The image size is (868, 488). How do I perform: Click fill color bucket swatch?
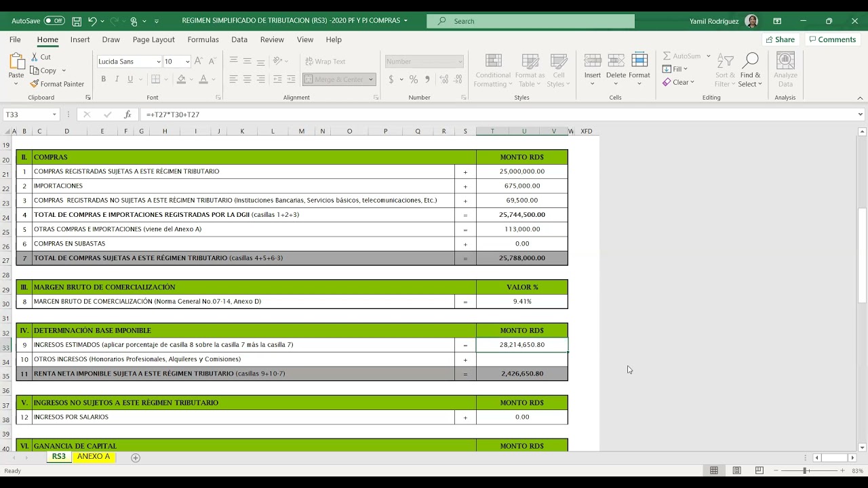[x=180, y=79]
